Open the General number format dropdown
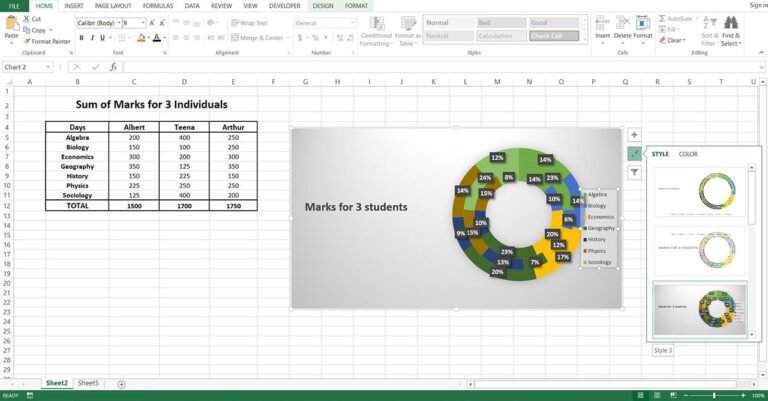 point(352,23)
